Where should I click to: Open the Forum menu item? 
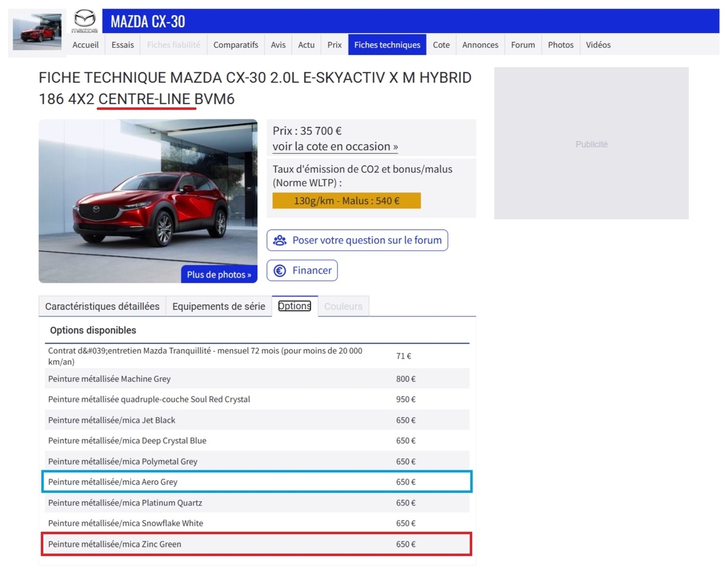(x=523, y=45)
